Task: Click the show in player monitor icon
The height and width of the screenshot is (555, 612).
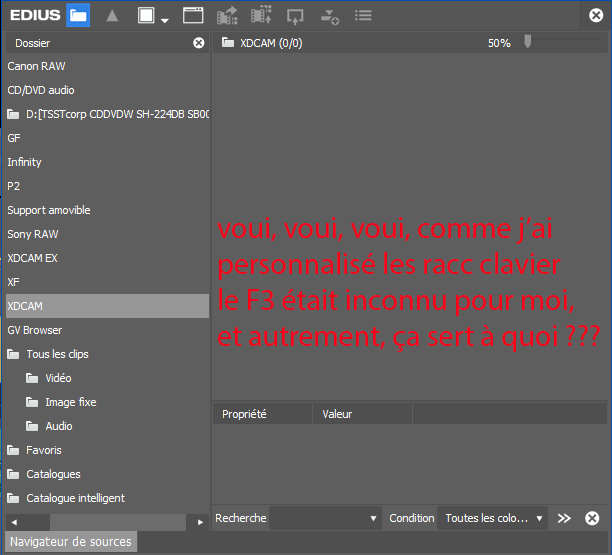Action: pos(295,17)
